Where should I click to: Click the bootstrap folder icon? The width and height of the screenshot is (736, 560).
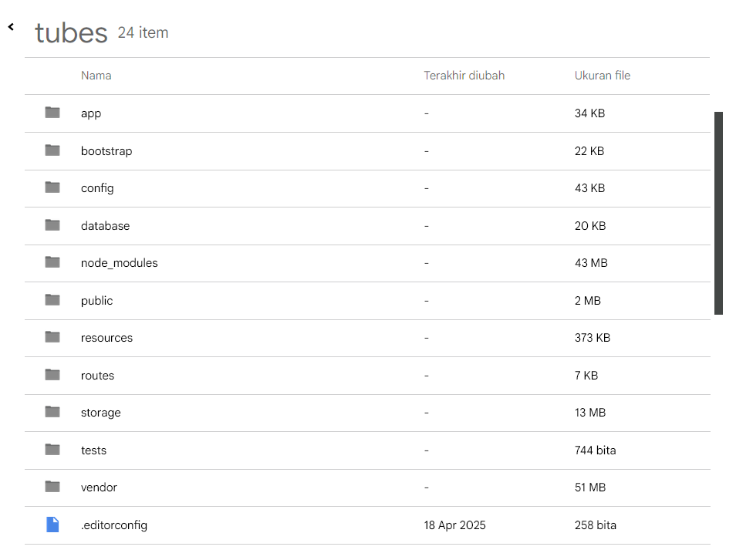[52, 150]
